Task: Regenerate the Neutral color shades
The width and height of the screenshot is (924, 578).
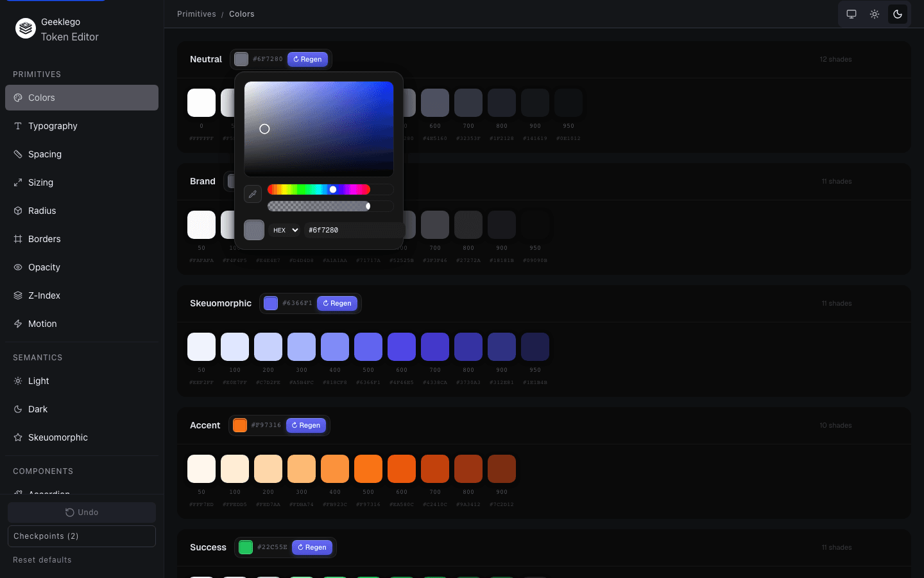Action: pyautogui.click(x=307, y=59)
